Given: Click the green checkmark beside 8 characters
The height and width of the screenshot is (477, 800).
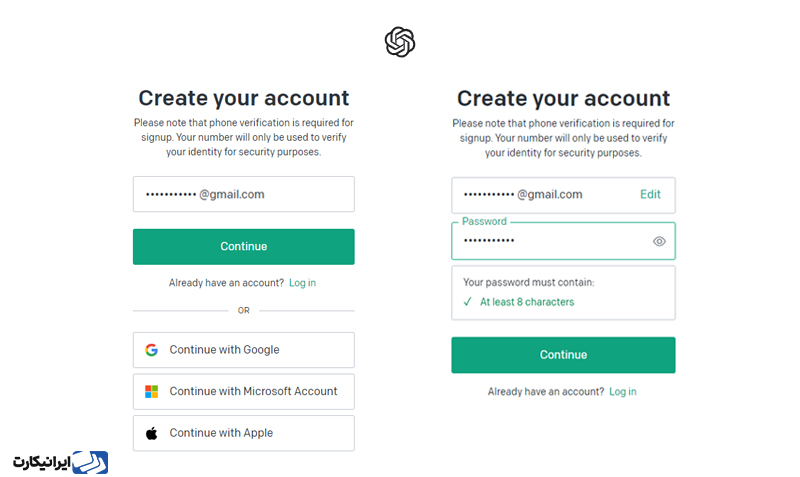Looking at the screenshot, I should (x=467, y=302).
